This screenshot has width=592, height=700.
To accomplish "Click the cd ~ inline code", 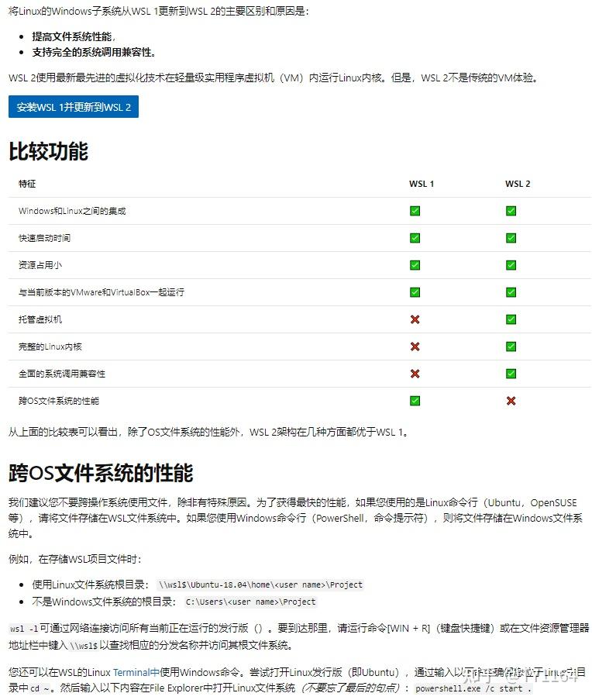I will tap(40, 688).
